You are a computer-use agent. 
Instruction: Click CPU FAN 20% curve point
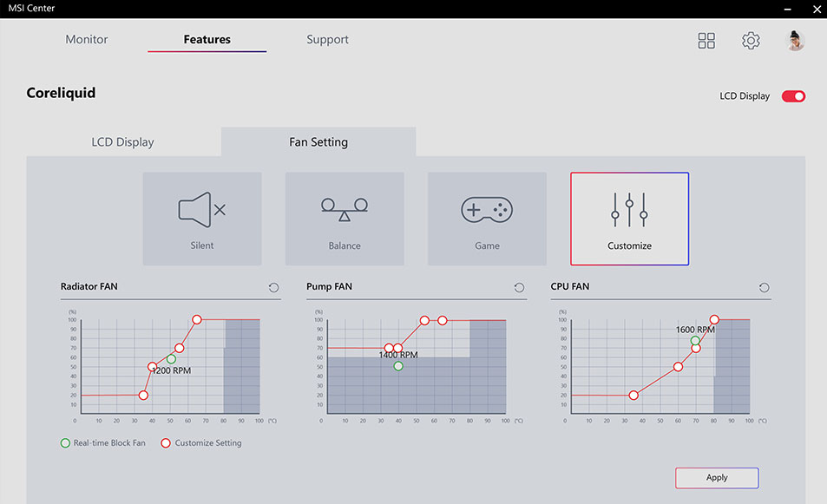pyautogui.click(x=633, y=396)
